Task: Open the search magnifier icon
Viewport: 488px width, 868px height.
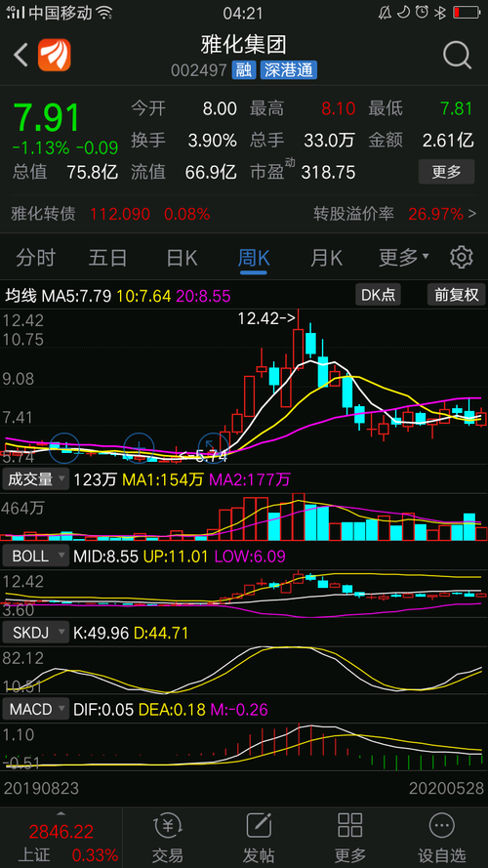Action: [x=458, y=55]
